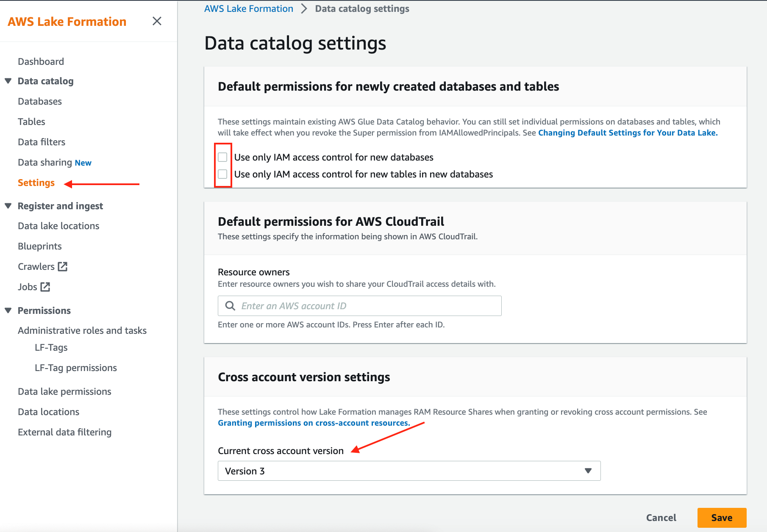Open the Current cross account version dropdown
This screenshot has width=767, height=532.
(x=588, y=471)
